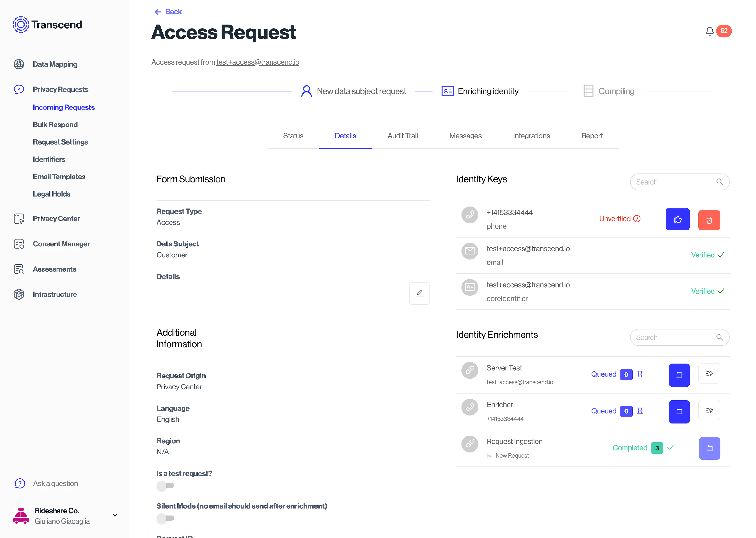The height and width of the screenshot is (538, 756).
Task: Click the Identity Enrichments search field
Action: (x=679, y=337)
